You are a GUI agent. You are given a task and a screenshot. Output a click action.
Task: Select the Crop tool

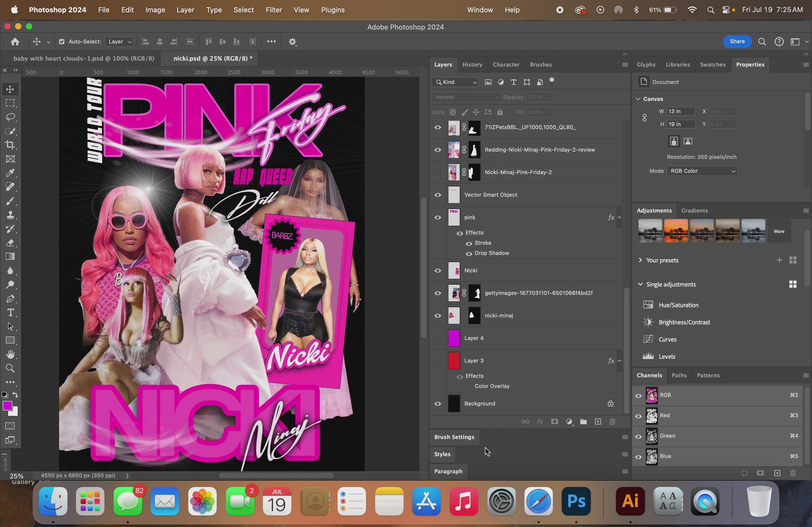click(10, 145)
